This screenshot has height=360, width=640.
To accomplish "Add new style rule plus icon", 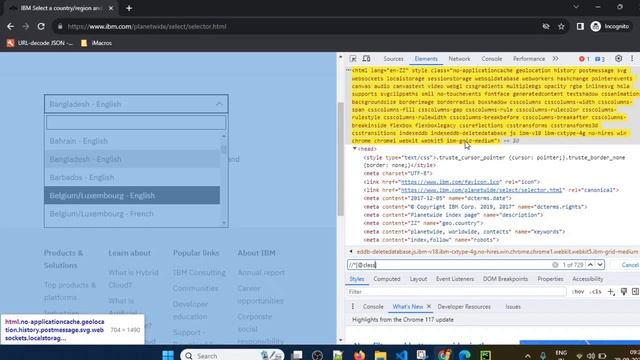I will click(x=611, y=292).
